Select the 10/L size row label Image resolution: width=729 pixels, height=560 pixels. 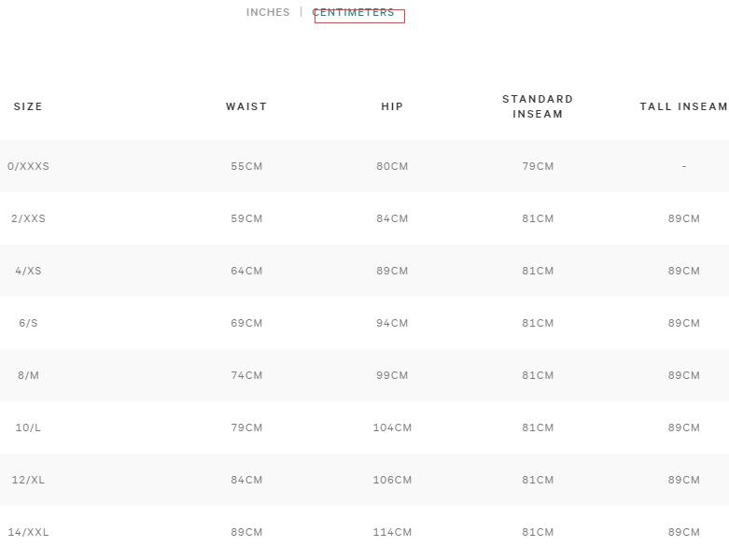coord(28,427)
